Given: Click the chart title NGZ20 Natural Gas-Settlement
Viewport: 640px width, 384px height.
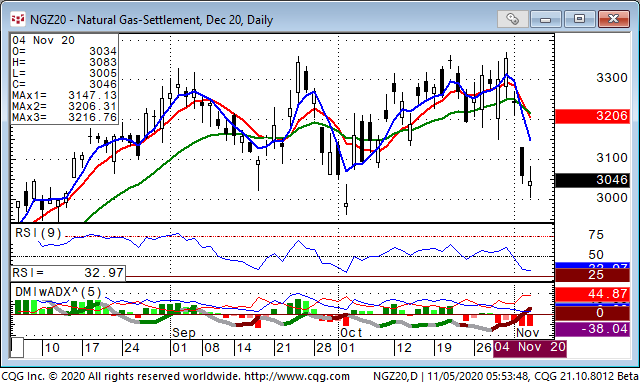Looking at the screenshot, I should tap(151, 20).
